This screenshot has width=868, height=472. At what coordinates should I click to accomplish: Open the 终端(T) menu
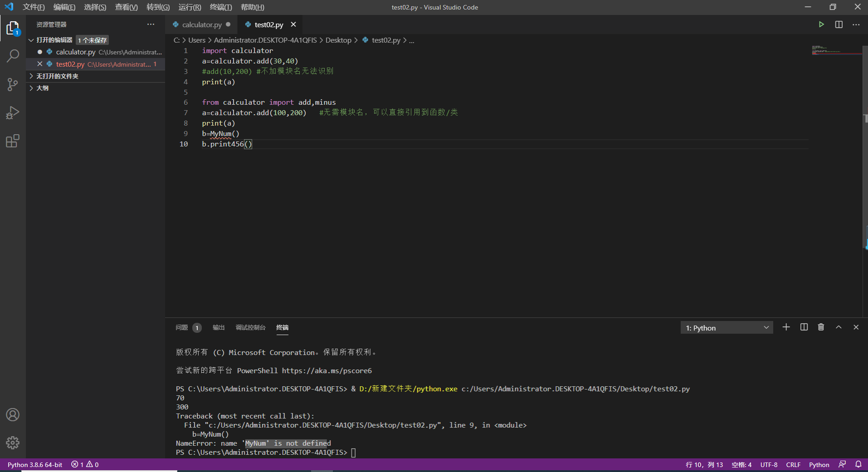click(x=221, y=7)
